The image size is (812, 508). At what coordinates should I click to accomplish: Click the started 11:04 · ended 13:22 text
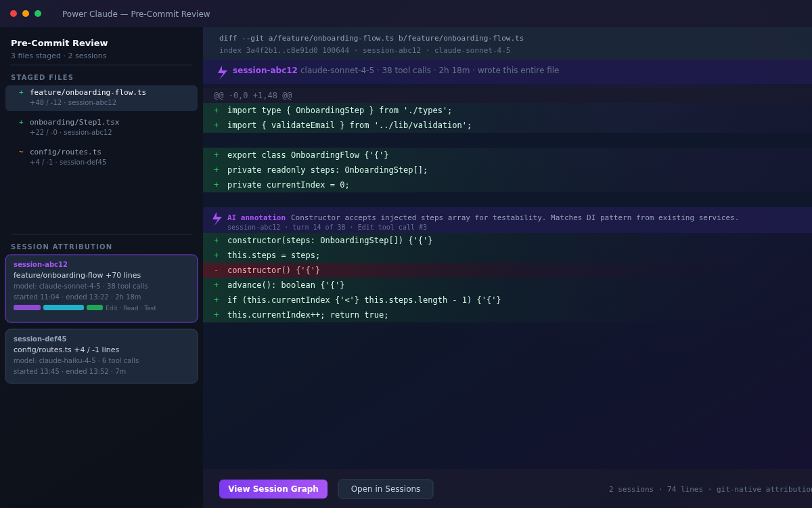click(77, 297)
